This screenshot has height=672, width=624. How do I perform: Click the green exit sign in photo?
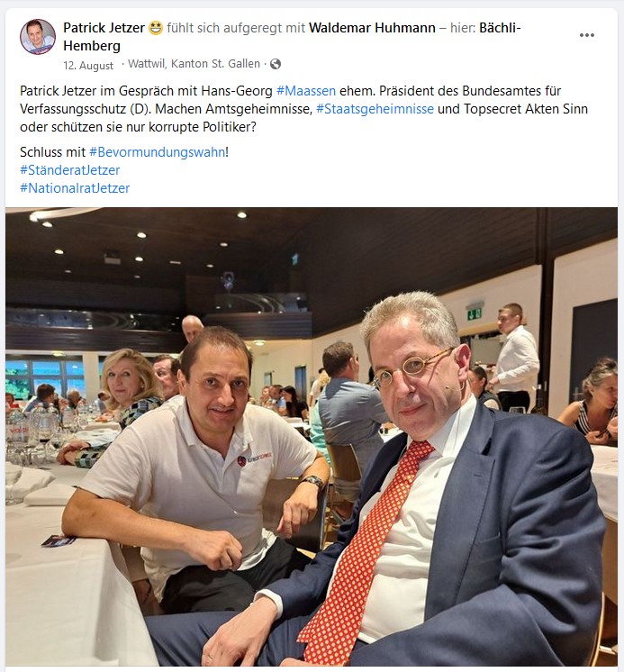click(475, 313)
